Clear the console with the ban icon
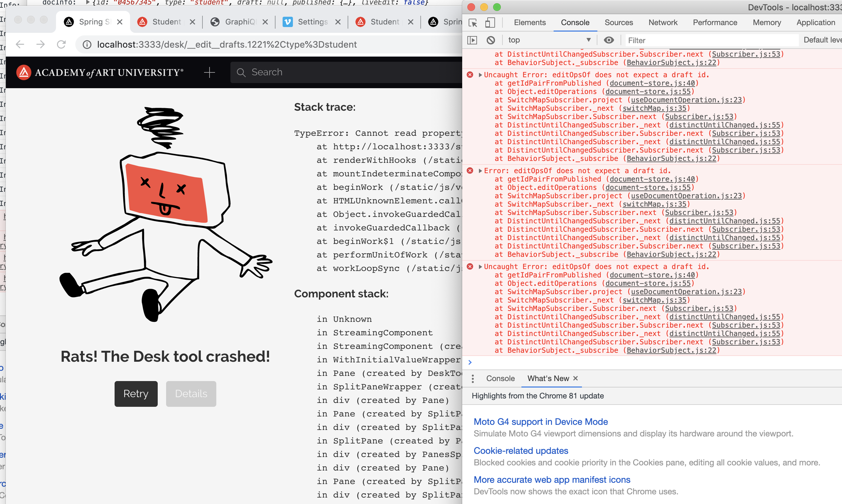The height and width of the screenshot is (504, 842). (x=491, y=40)
